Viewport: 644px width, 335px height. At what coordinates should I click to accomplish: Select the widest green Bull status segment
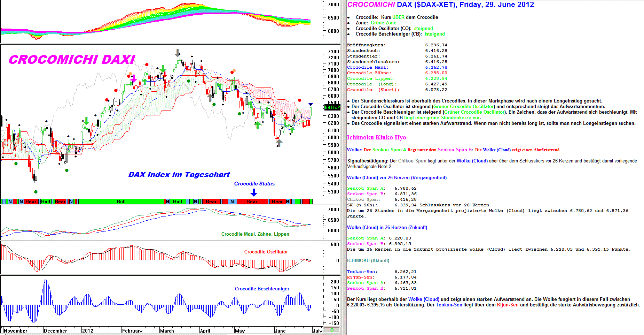click(x=121, y=201)
